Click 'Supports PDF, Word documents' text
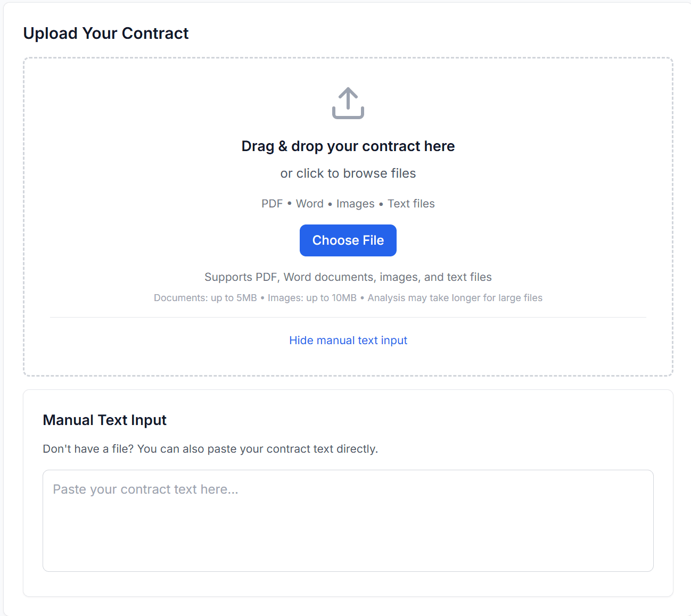691x616 pixels. 348,277
